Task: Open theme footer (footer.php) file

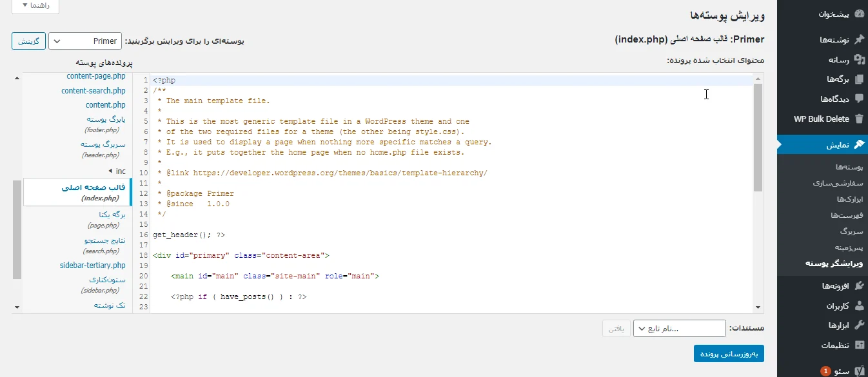Action: click(x=106, y=124)
